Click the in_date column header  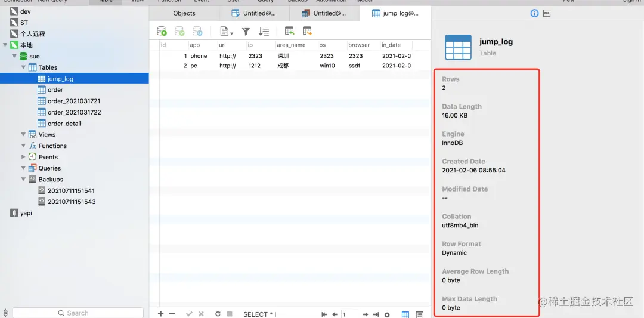(396, 45)
